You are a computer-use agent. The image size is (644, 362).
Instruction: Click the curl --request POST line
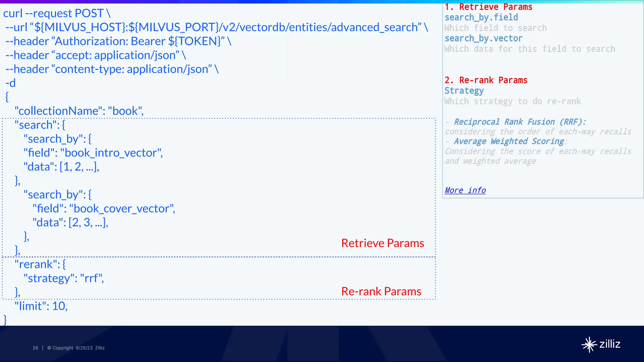tap(57, 14)
